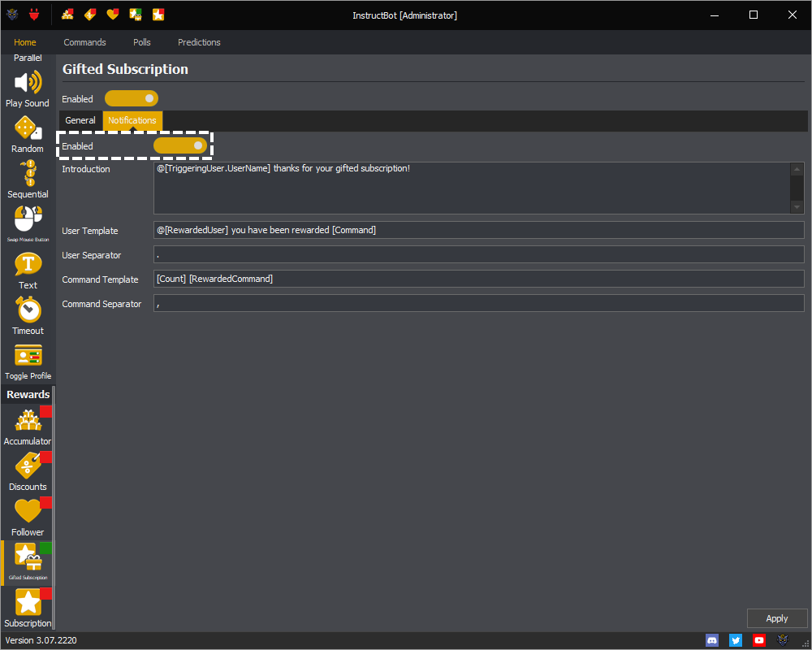Click the Command Separator label
Screen dimensions: 812x650
point(102,304)
